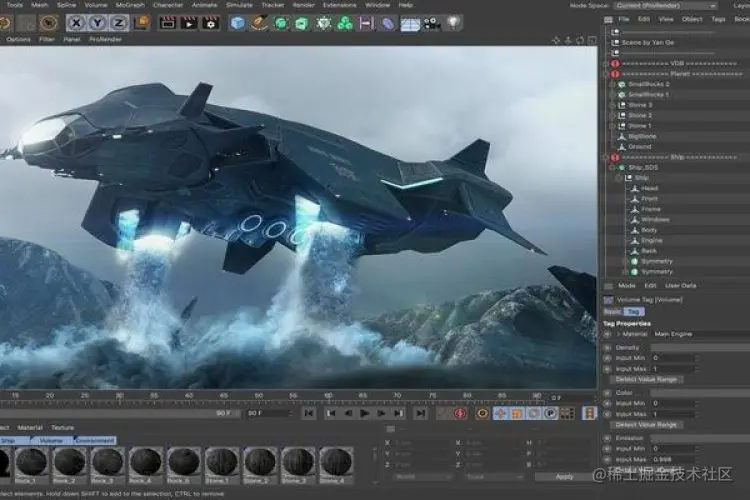Play the animation forward
This screenshot has width=750, height=500.
364,413
